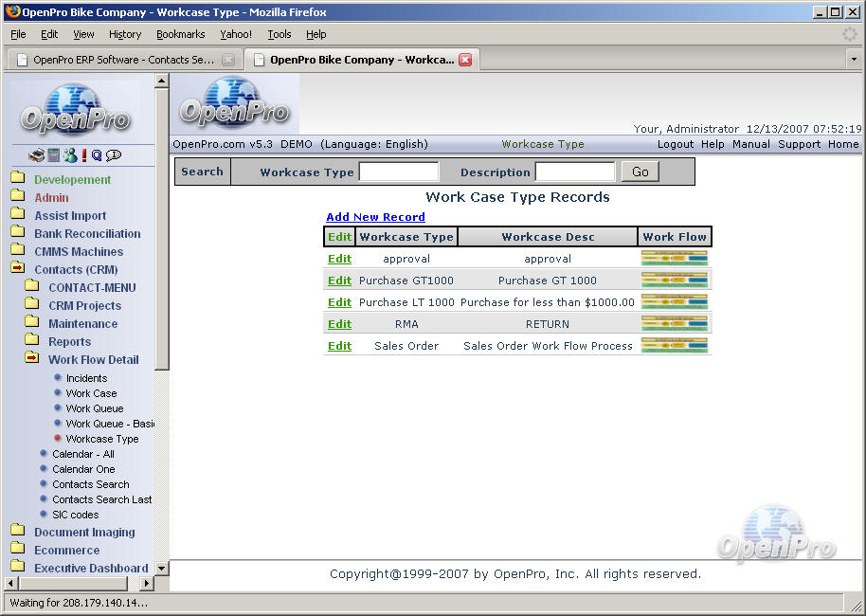Go to Home link in header

coord(843,144)
